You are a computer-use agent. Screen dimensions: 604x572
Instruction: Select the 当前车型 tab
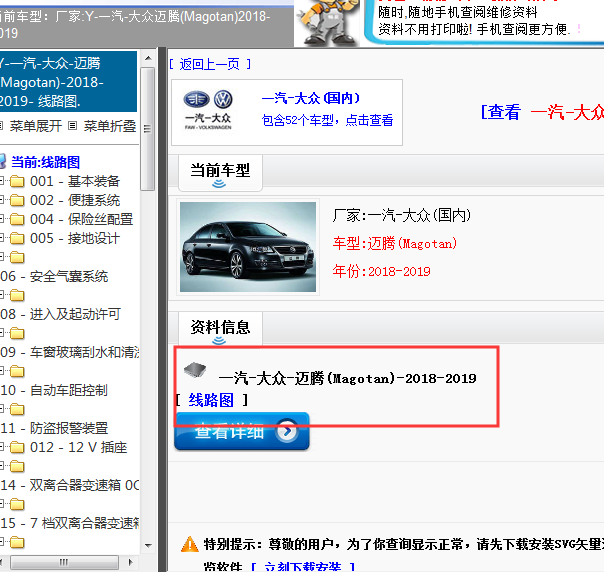tap(220, 173)
